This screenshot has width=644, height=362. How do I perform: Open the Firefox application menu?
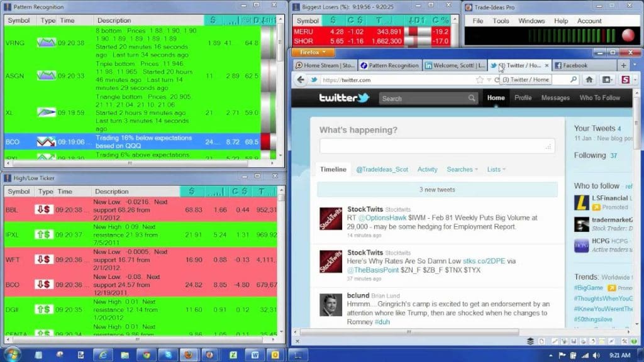click(313, 53)
